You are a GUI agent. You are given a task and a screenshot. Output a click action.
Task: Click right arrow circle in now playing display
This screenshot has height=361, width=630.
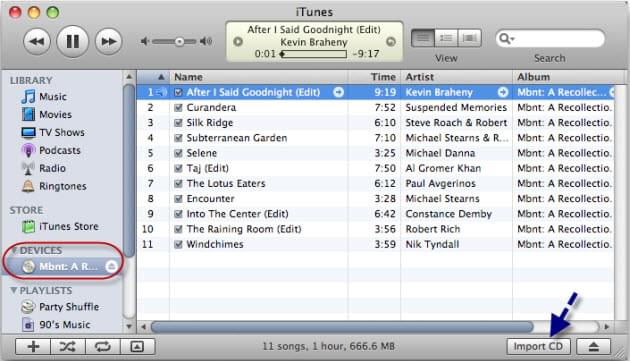[x=391, y=41]
